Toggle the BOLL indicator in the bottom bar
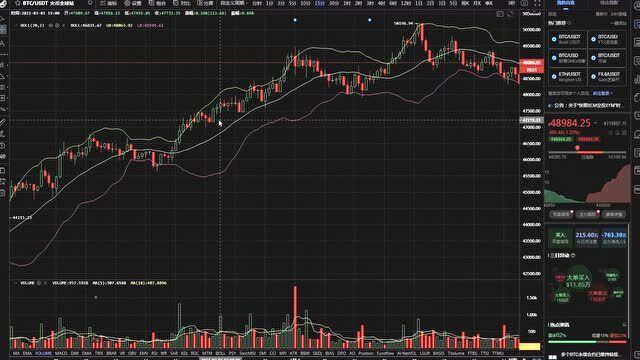Viewport: 640px width, 360px height. tap(220, 353)
